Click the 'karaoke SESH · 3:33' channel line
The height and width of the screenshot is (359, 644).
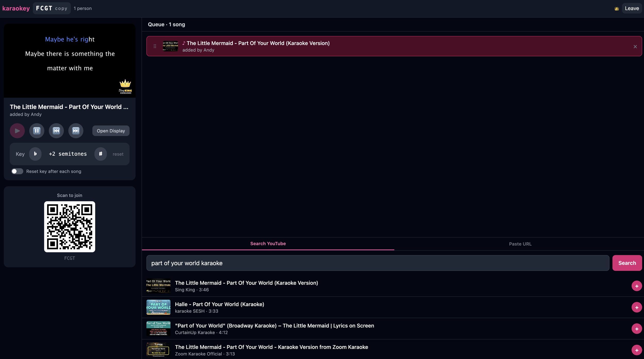pos(197,311)
